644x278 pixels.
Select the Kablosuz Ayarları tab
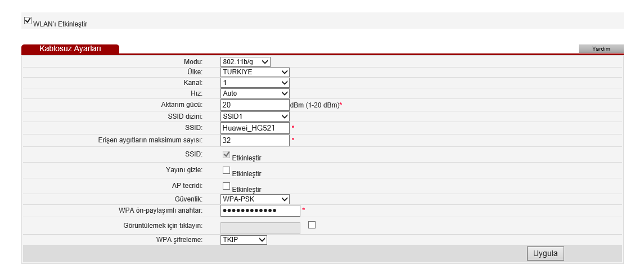70,49
